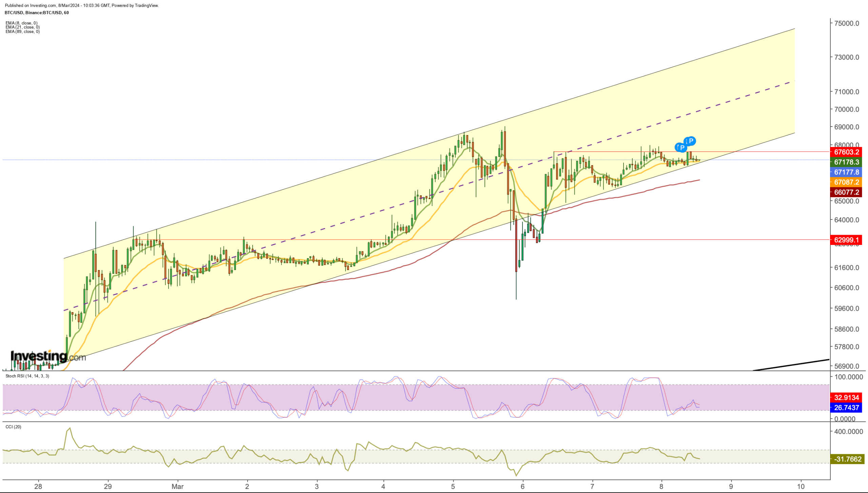Click the CCI (20) indicator legend
868x493 pixels.
[x=14, y=427]
